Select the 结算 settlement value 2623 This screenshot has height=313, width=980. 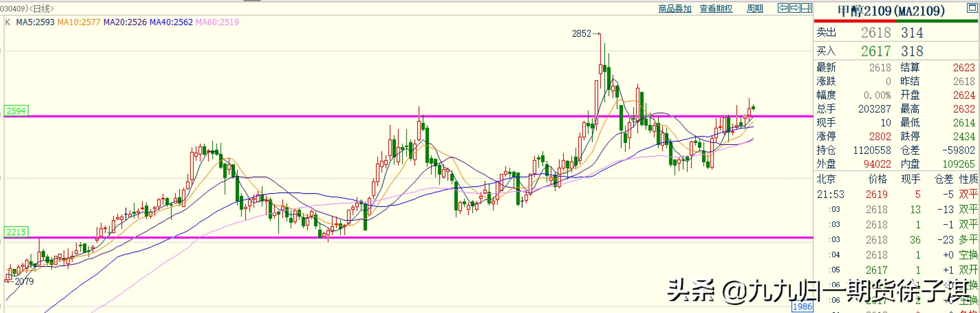(964, 68)
